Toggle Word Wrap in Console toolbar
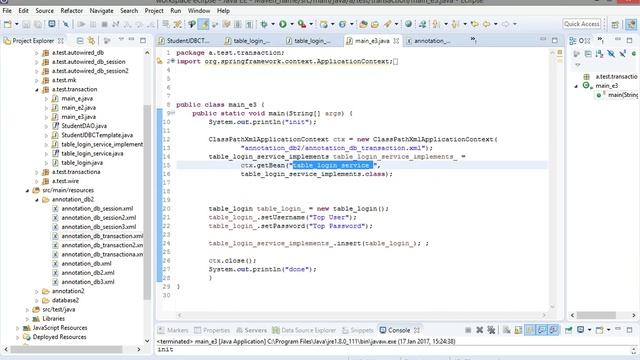The height and width of the screenshot is (360, 640). point(530,330)
